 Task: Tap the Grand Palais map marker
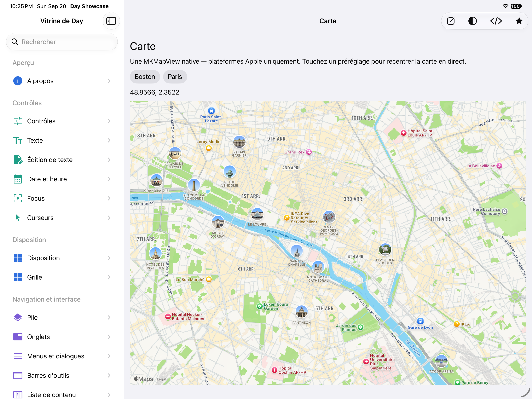pos(156,180)
